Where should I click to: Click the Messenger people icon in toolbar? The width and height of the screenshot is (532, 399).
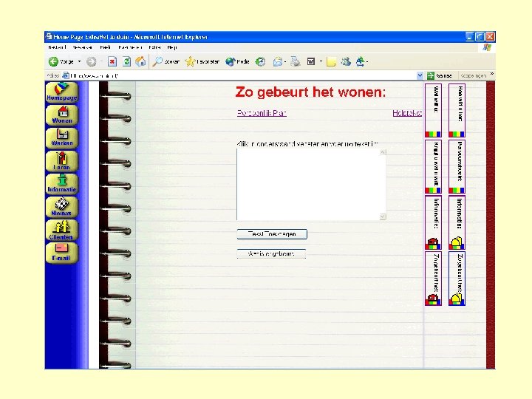coord(346,61)
